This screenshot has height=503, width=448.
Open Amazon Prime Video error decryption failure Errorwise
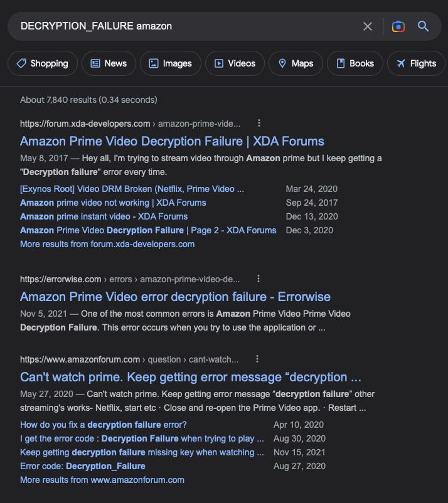point(175,297)
